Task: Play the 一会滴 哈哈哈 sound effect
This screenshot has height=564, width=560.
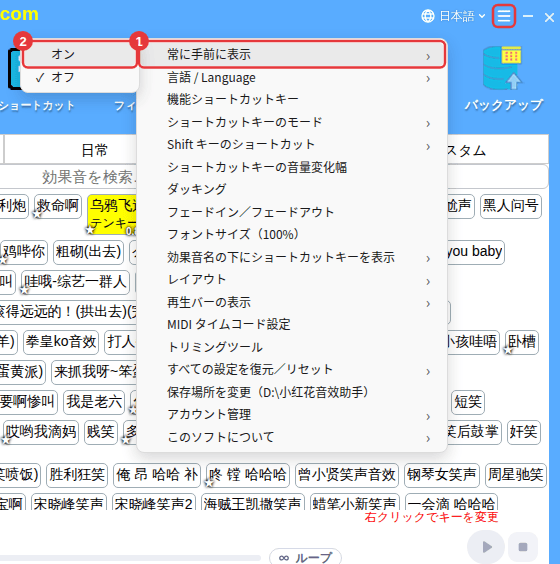Action: coord(451,502)
